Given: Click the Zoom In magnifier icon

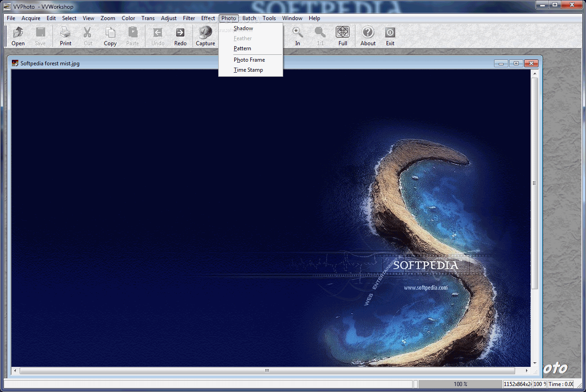Looking at the screenshot, I should click(x=298, y=32).
